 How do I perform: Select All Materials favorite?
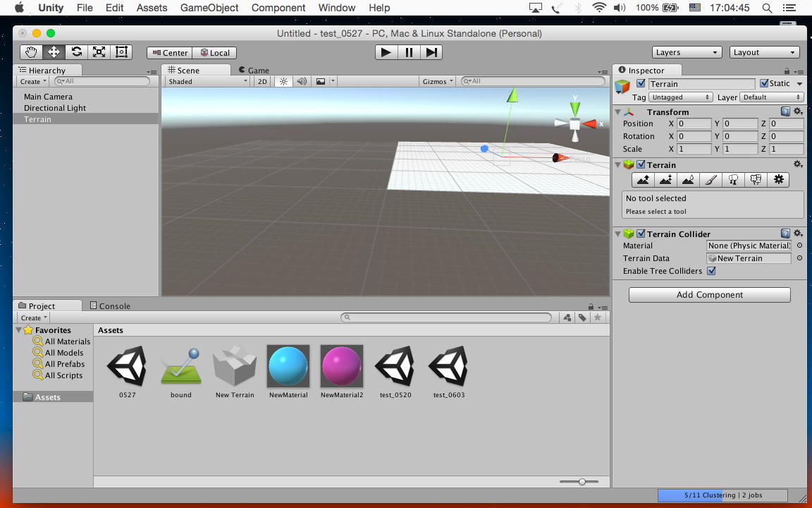coord(61,341)
